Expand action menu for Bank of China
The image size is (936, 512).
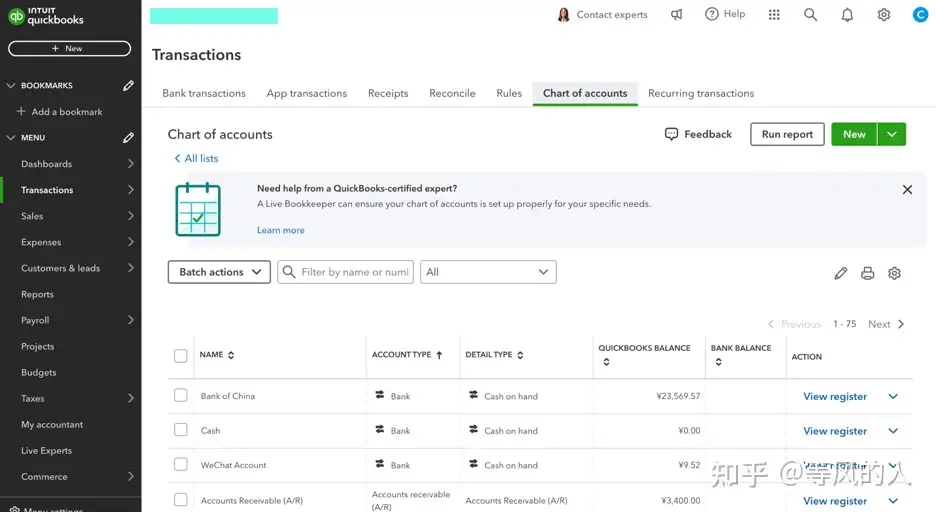893,396
